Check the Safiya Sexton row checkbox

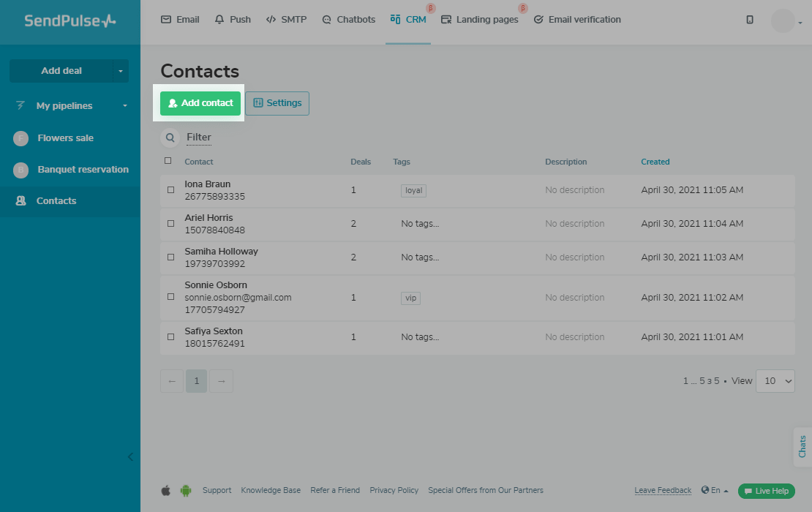[x=171, y=337]
